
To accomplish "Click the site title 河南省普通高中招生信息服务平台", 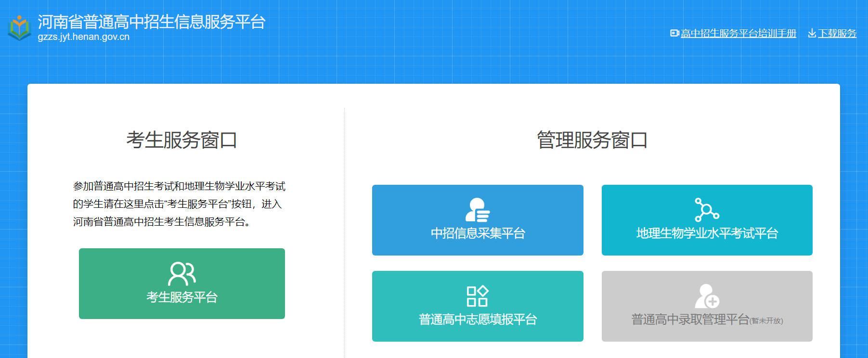I will [152, 22].
